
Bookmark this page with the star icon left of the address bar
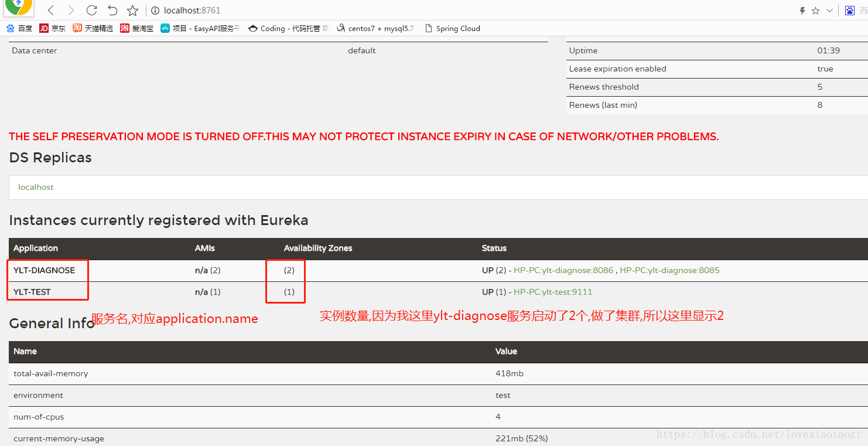(133, 11)
